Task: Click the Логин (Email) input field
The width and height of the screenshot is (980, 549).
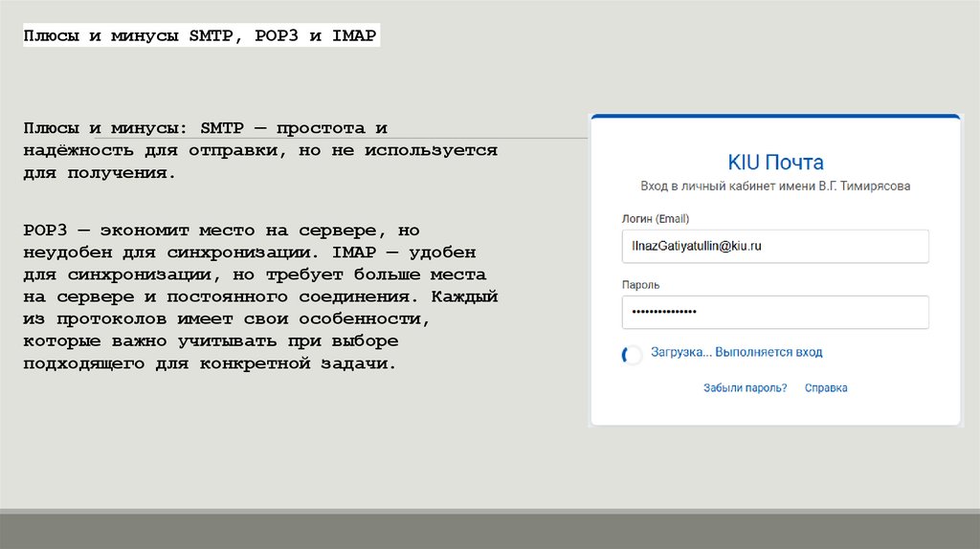Action: point(775,246)
